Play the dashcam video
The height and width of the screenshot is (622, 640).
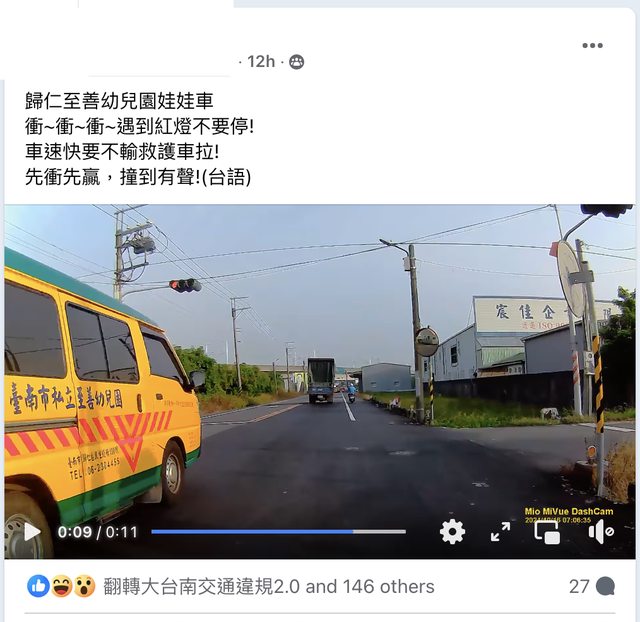[32, 532]
